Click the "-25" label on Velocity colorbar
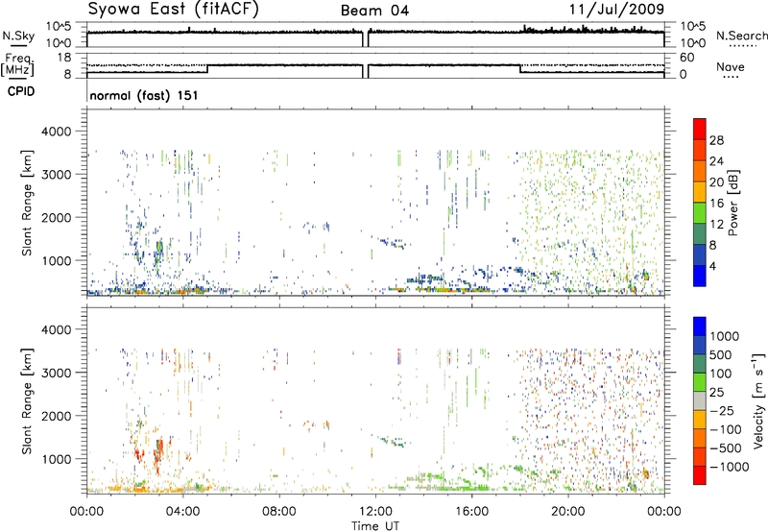 click(x=722, y=410)
